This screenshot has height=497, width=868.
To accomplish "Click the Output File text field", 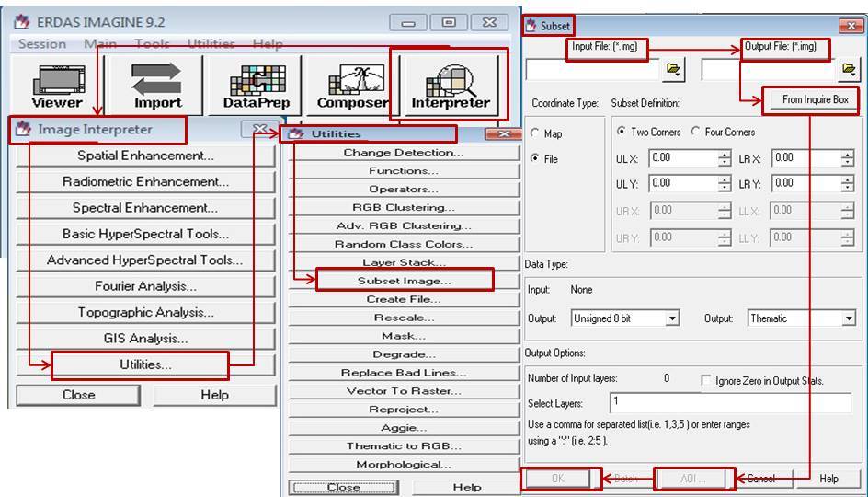I will [x=769, y=70].
